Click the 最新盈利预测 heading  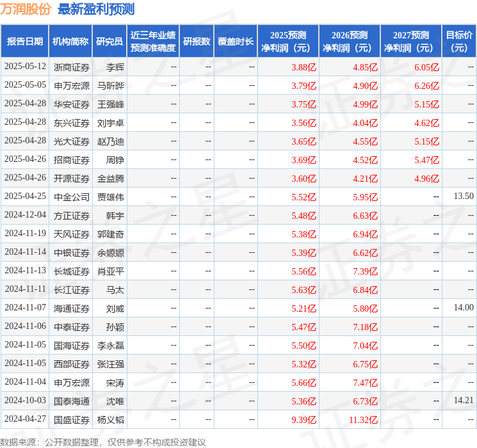tap(96, 9)
